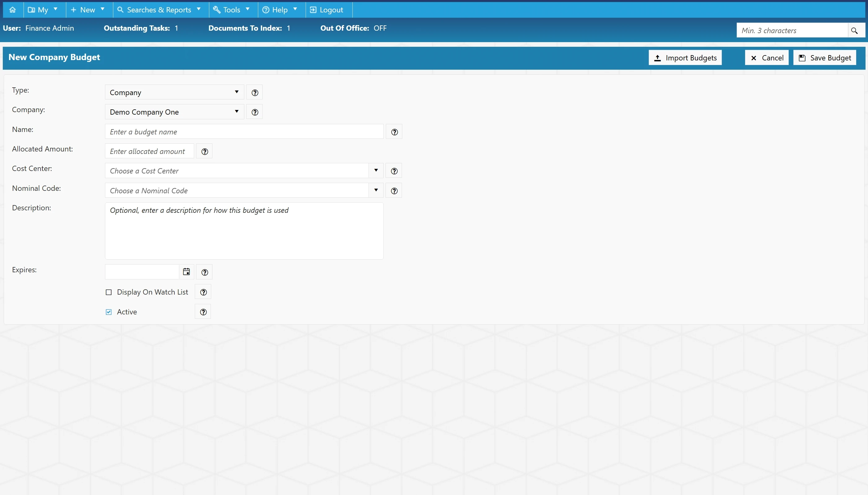Viewport: 868px width, 495px height.
Task: Focus the budget Name input field
Action: pyautogui.click(x=244, y=132)
